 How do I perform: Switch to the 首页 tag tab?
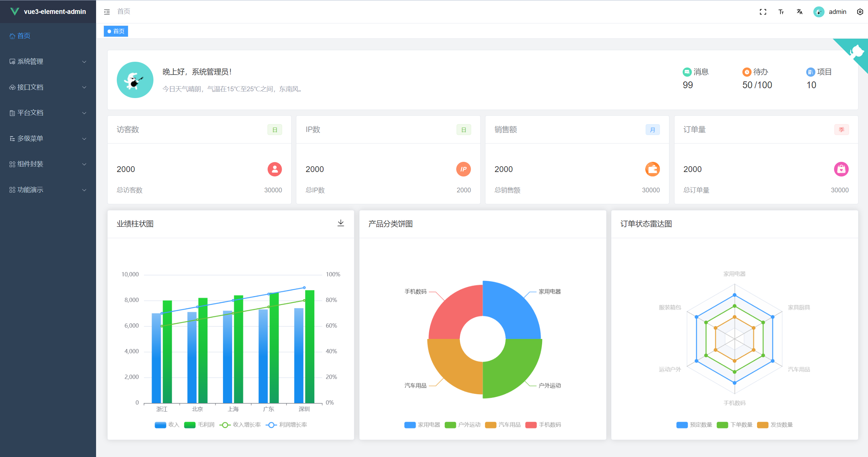tap(116, 31)
